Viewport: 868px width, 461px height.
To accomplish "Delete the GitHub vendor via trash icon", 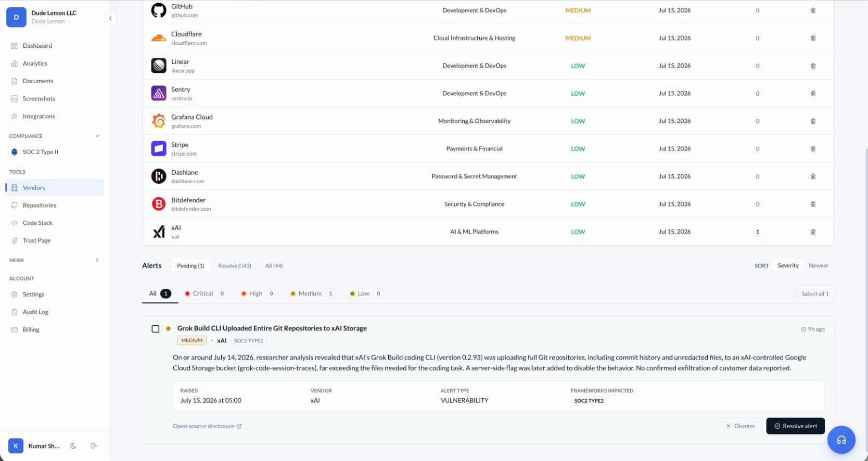I will point(813,10).
